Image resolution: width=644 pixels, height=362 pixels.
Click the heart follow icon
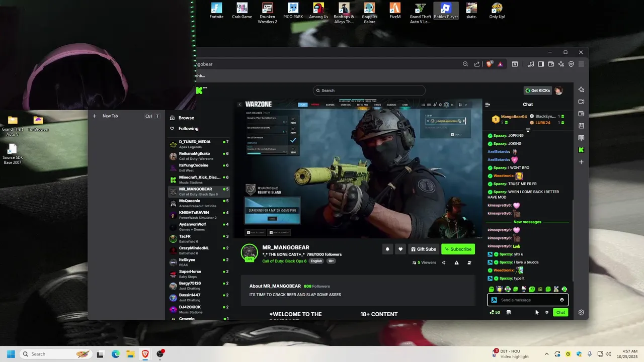pos(400,249)
